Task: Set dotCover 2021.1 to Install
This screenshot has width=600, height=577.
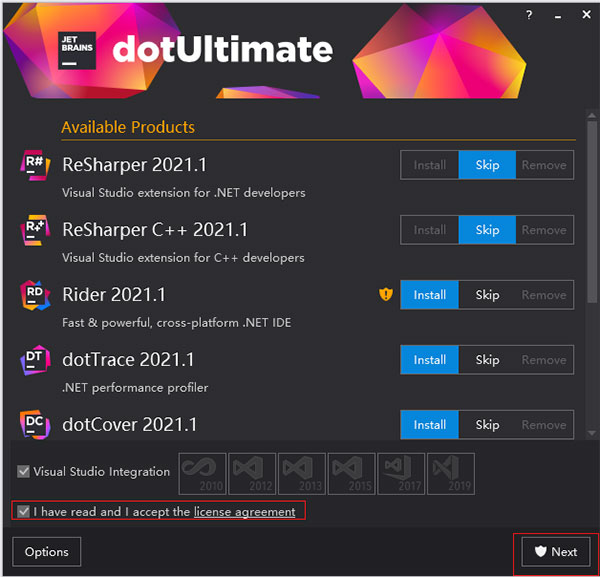Action: (x=430, y=425)
